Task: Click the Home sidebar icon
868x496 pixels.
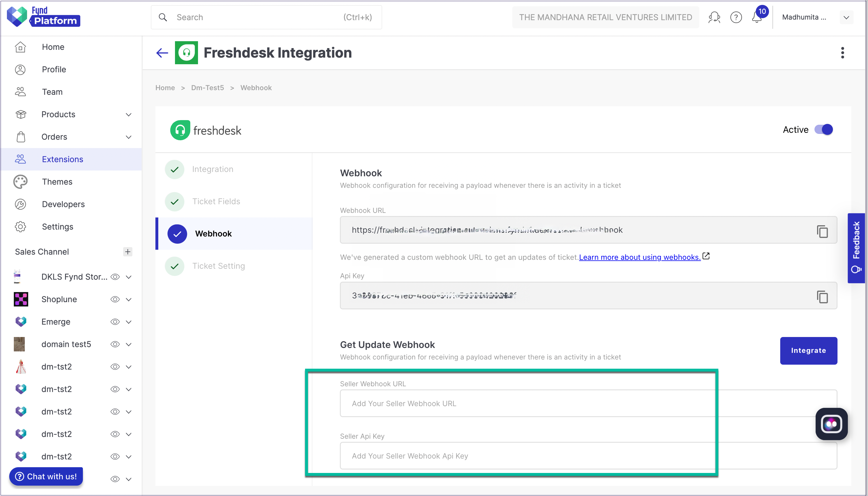Action: click(20, 47)
